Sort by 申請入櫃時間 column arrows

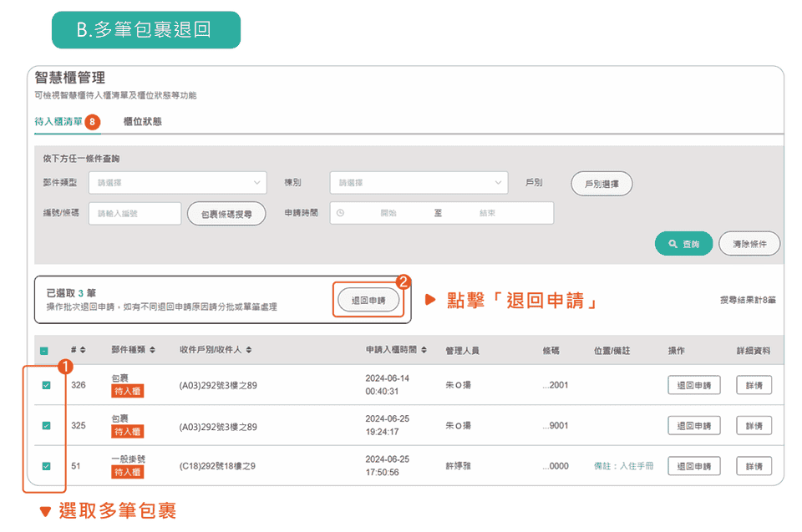pos(424,350)
